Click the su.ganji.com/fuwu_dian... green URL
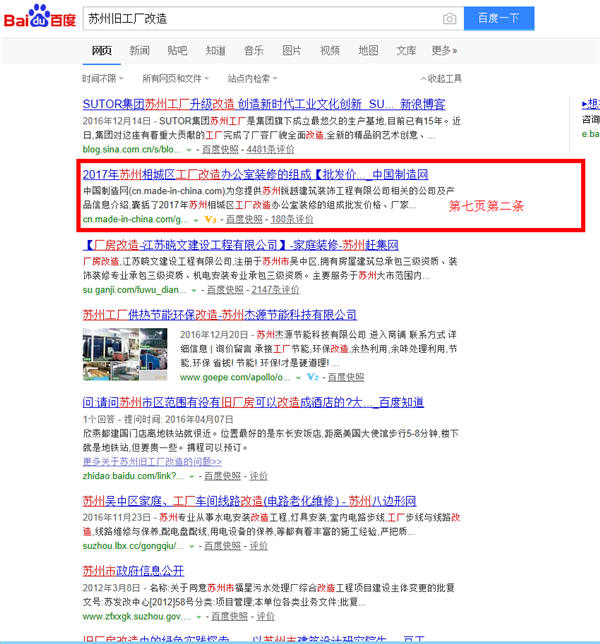 pos(134,290)
